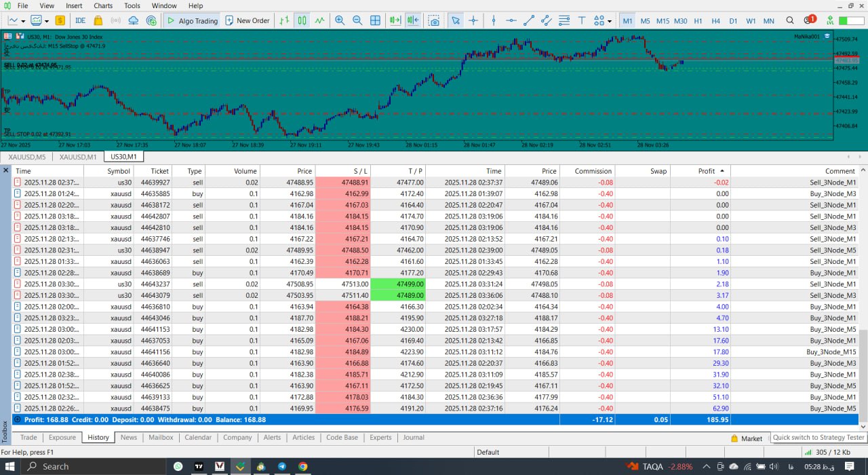Open the Charts menu
This screenshot has height=475, width=868.
[x=103, y=5]
